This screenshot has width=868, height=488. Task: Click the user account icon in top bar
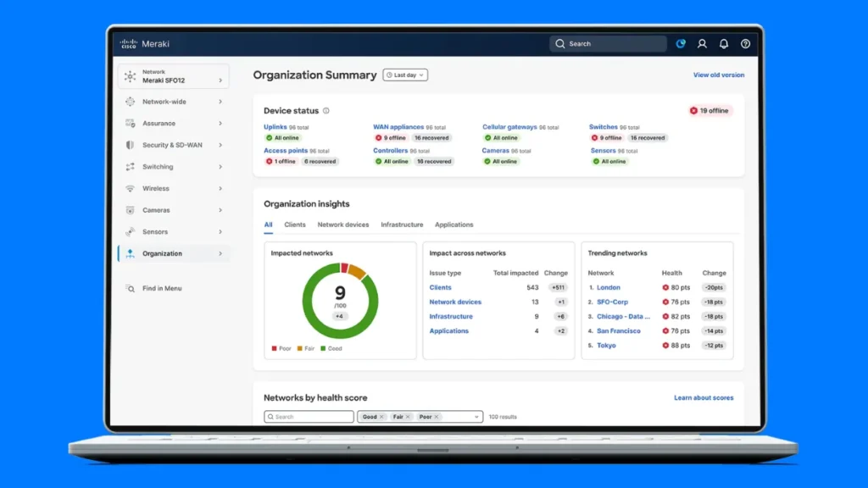pyautogui.click(x=702, y=43)
